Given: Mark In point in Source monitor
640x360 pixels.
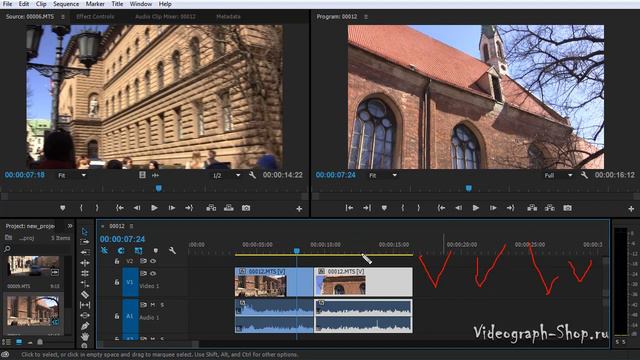Looking at the screenshot, I should [x=81, y=208].
